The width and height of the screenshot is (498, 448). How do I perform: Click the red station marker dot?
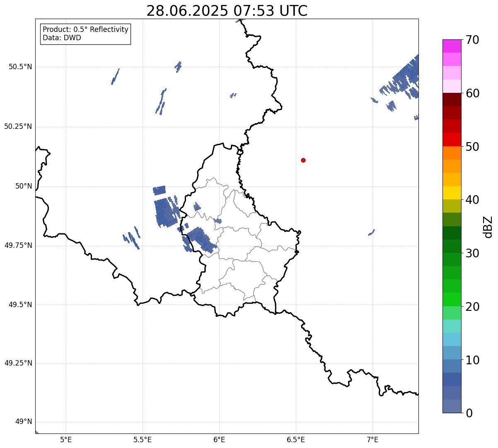pos(303,160)
